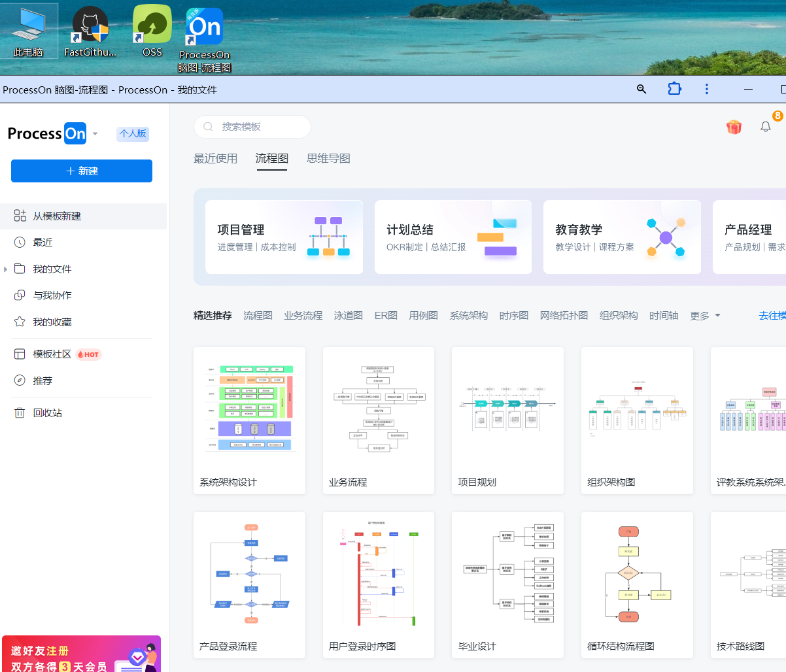Image resolution: width=786 pixels, height=672 pixels.
Task: Expand the 更多 filter dropdown
Action: coord(705,316)
